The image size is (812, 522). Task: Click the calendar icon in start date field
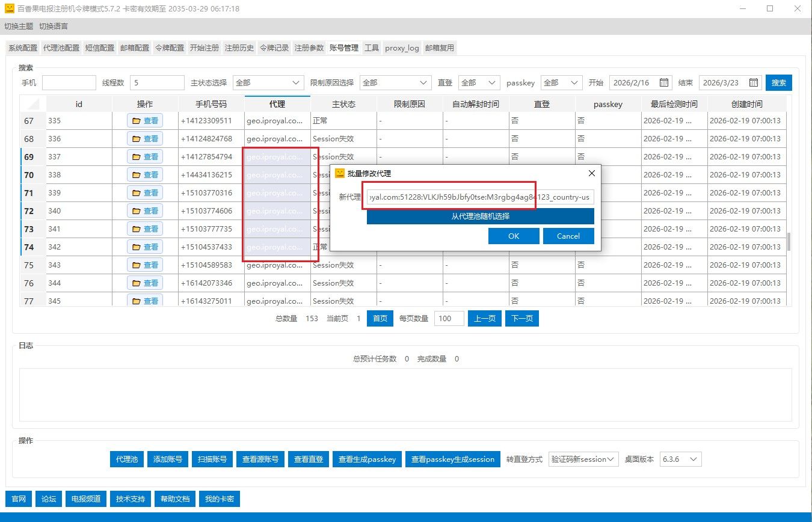pos(664,82)
